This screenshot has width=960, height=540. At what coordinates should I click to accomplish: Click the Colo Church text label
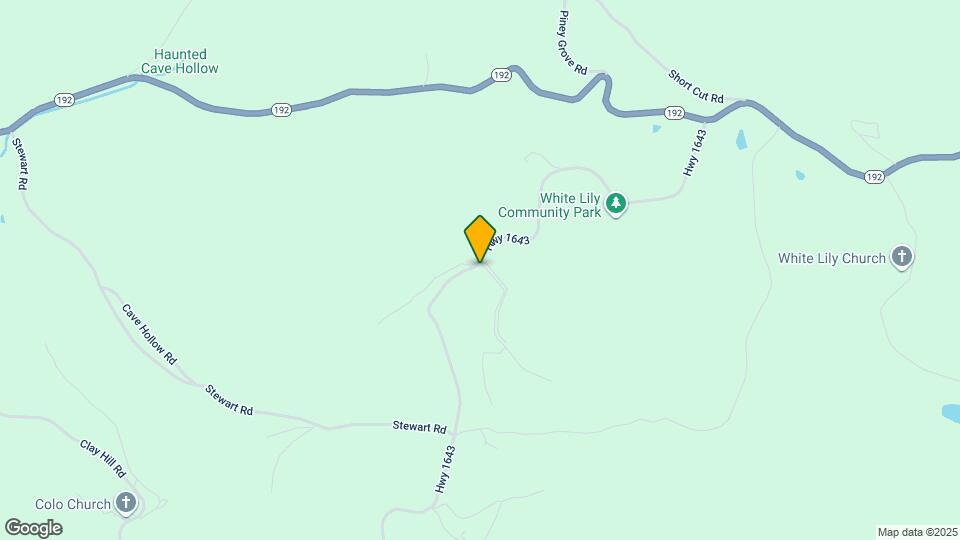coord(73,504)
